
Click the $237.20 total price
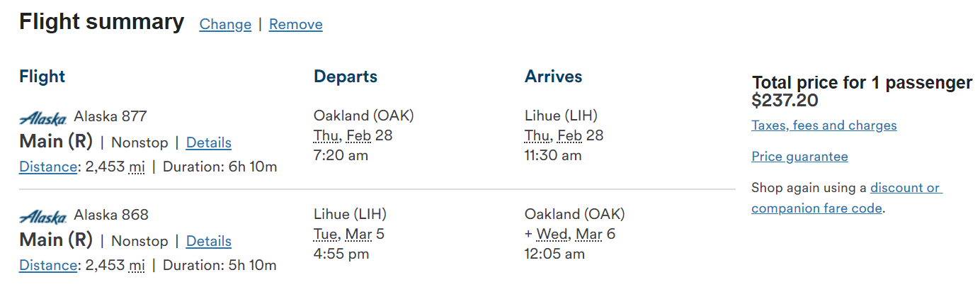[x=785, y=101]
